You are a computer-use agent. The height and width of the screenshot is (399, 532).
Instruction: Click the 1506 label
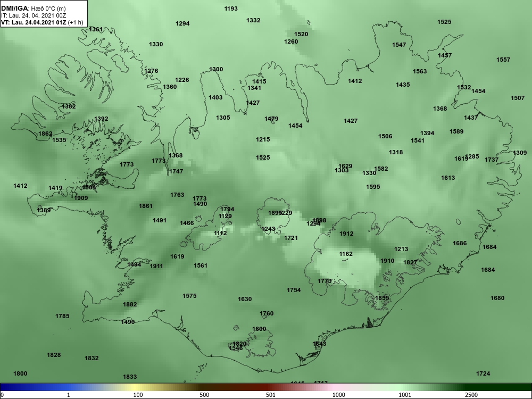click(x=385, y=136)
